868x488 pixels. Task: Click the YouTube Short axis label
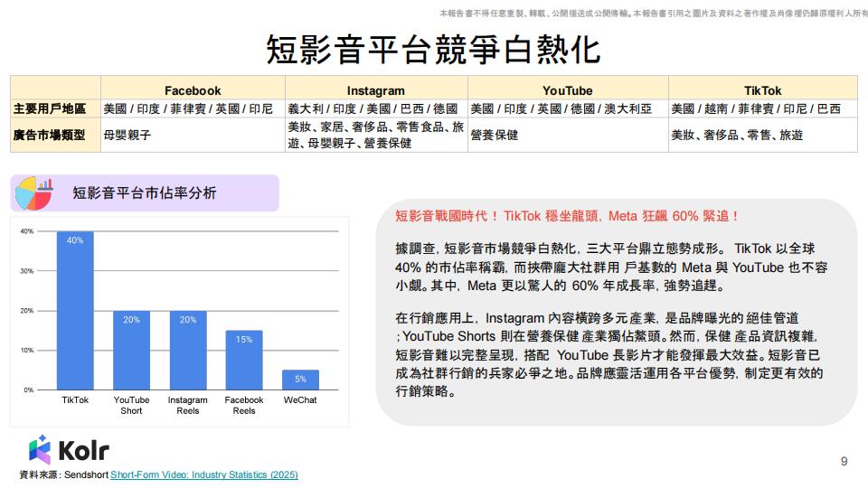coord(131,405)
